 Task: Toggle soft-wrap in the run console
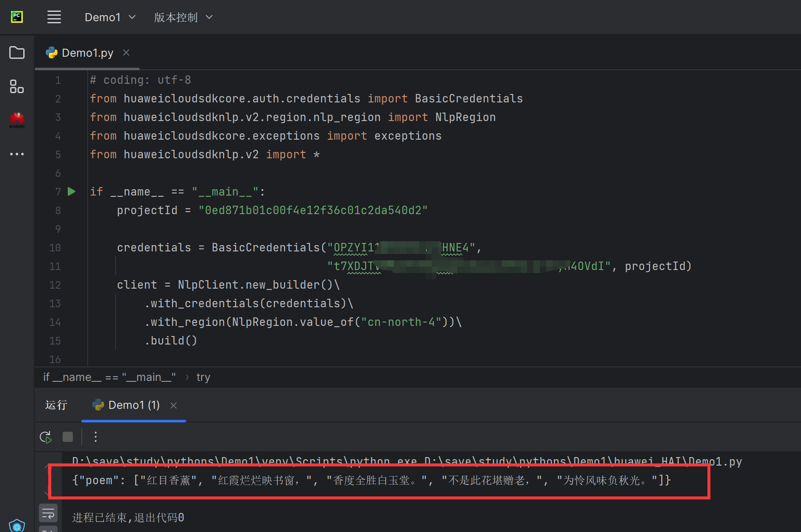48,513
